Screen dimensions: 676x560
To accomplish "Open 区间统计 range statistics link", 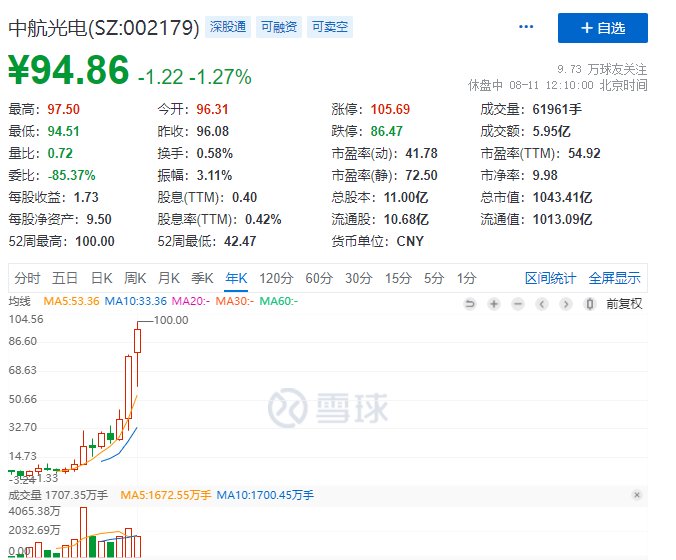I will pyautogui.click(x=550, y=278).
